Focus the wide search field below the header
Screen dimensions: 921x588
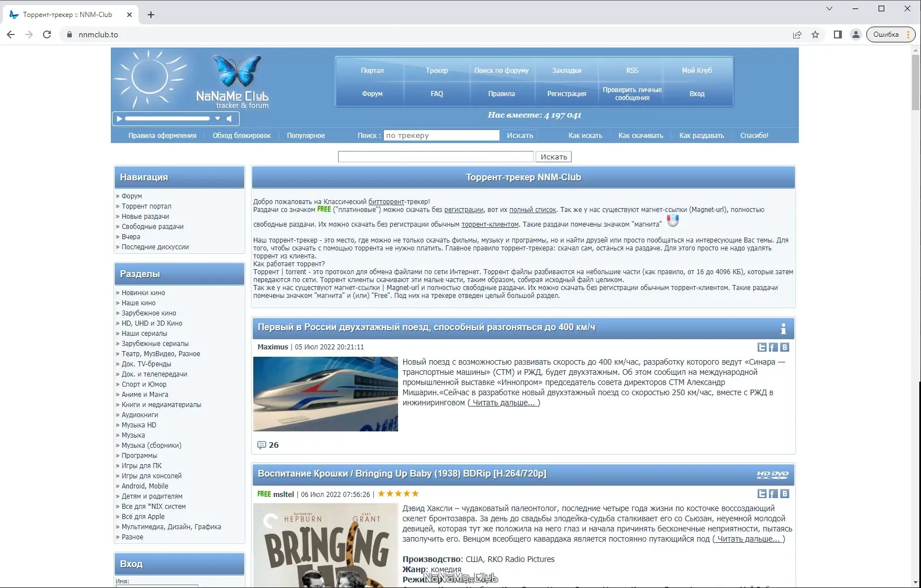click(436, 157)
